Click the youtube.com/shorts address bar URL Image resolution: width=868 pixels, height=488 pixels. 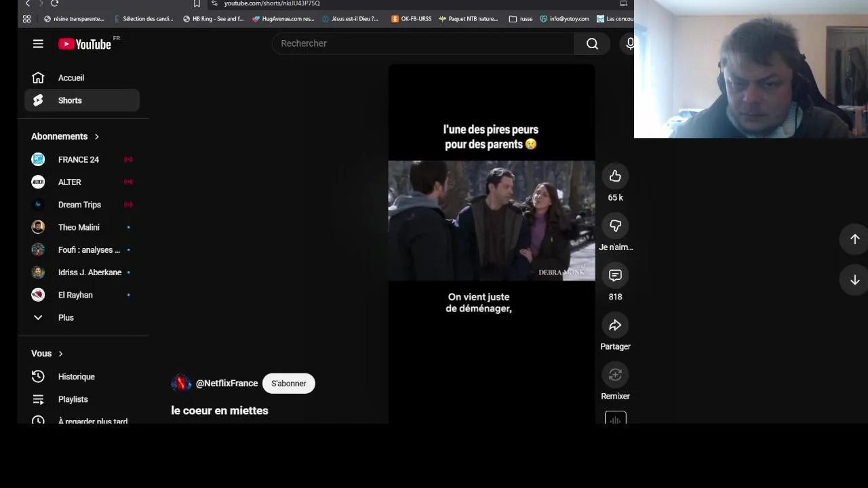coord(272,3)
